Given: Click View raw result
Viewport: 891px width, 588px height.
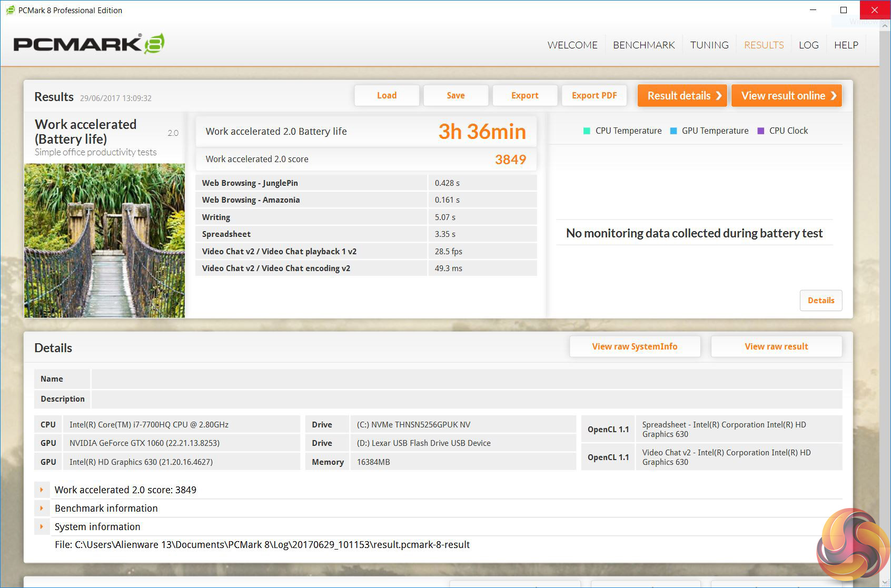Looking at the screenshot, I should point(776,346).
